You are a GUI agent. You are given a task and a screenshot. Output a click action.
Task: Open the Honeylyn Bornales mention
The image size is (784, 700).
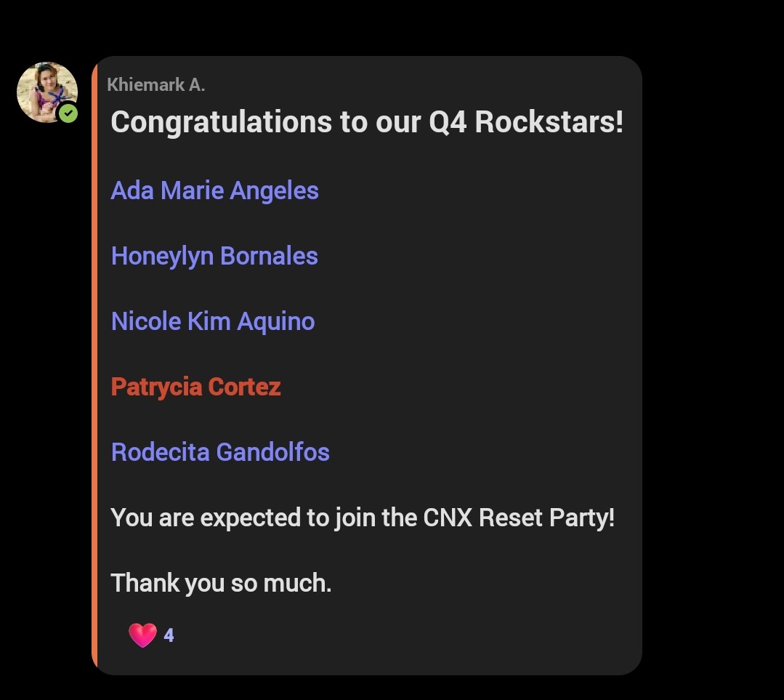(x=214, y=256)
